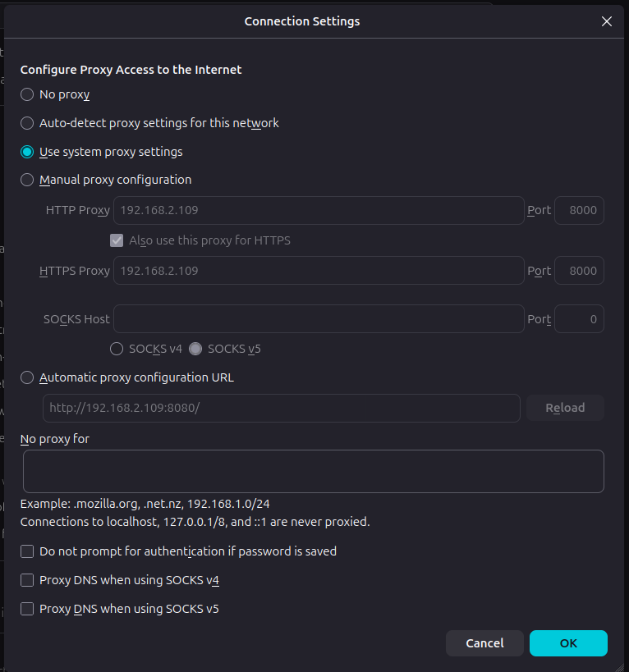Click the HTTP Proxy address field
Image resolution: width=629 pixels, height=672 pixels.
(x=319, y=210)
